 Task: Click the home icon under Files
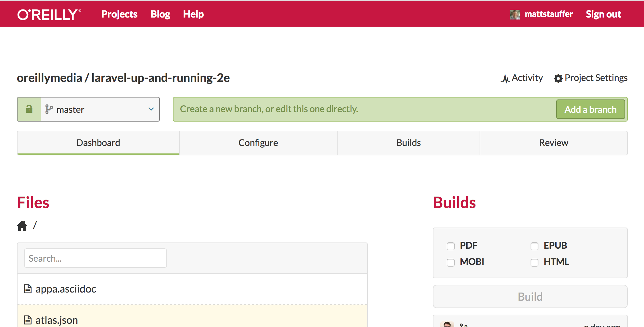[x=22, y=226]
